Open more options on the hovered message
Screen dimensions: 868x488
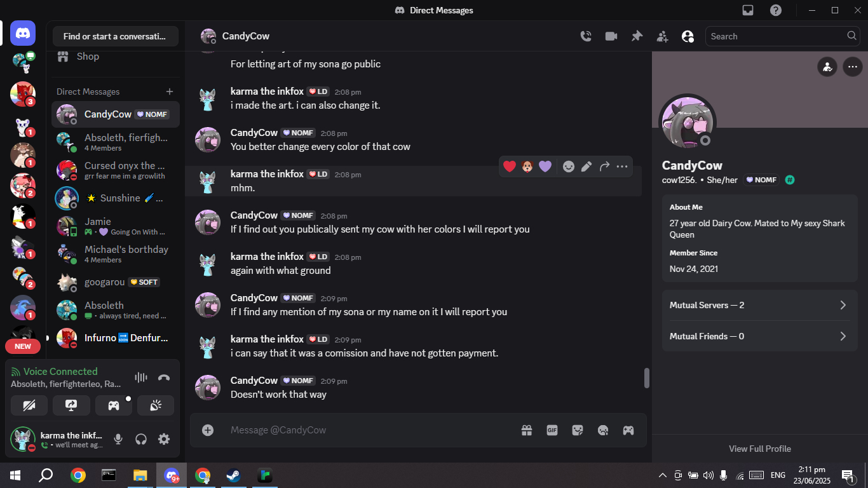pyautogui.click(x=622, y=166)
